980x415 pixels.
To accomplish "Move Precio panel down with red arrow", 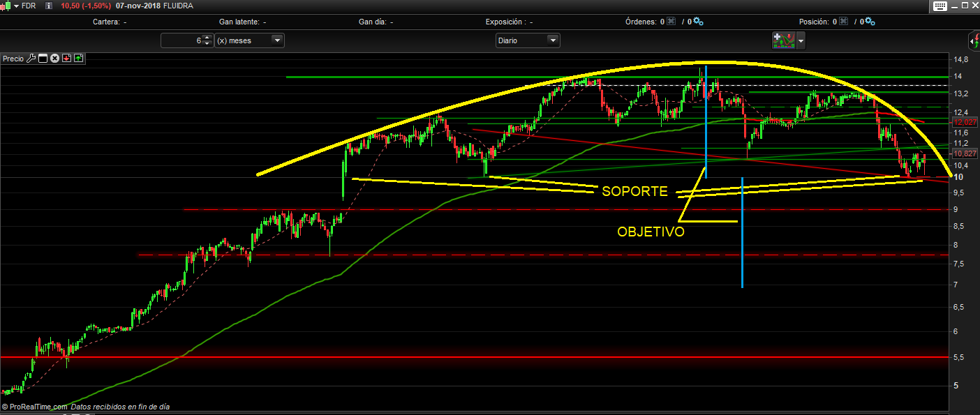I will pyautogui.click(x=66, y=59).
